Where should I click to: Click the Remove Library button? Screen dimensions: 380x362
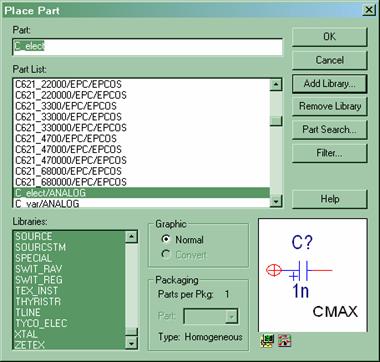click(330, 106)
